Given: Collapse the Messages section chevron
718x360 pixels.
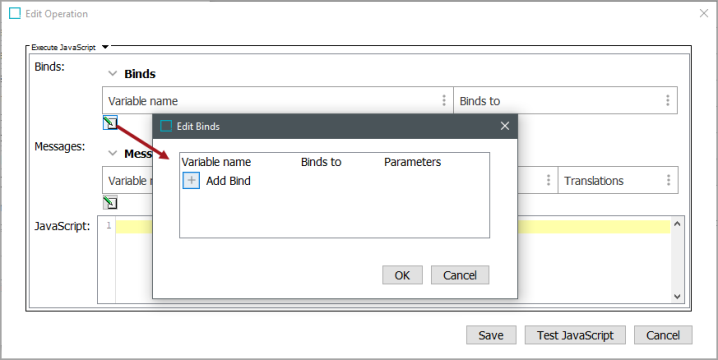Looking at the screenshot, I should 112,153.
